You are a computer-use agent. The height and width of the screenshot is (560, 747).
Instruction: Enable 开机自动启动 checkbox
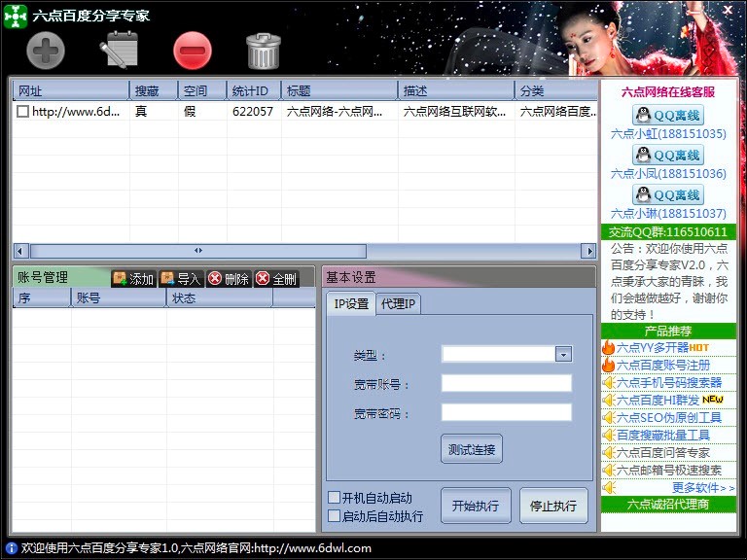[334, 498]
